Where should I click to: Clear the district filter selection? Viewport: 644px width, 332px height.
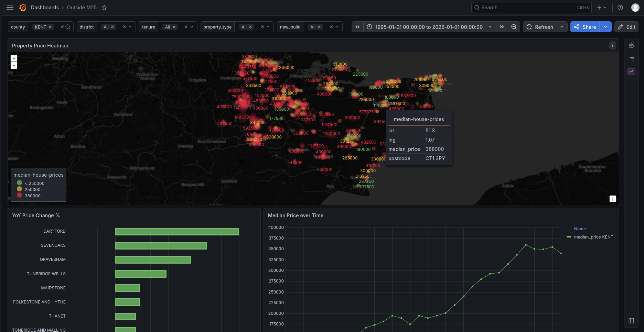coord(125,27)
